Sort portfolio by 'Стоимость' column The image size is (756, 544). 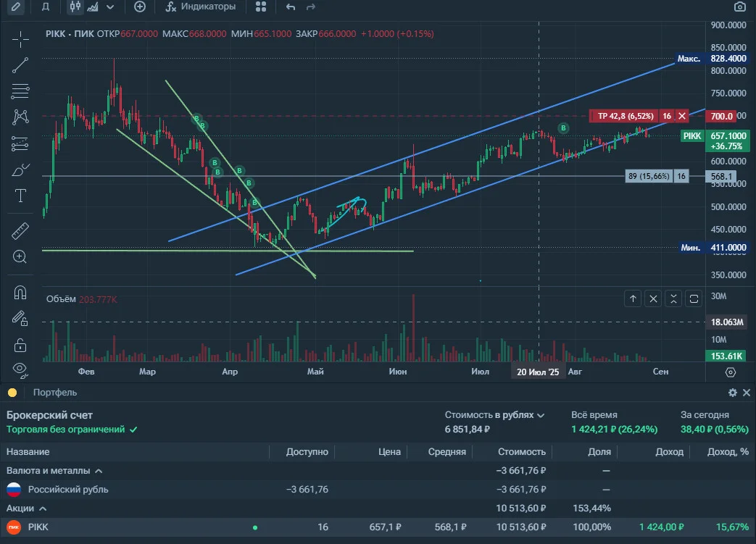522,452
